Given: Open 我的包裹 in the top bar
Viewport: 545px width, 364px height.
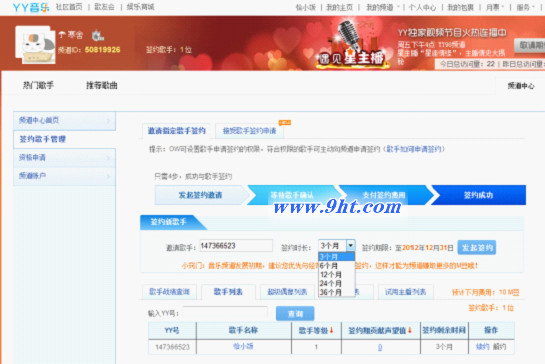Looking at the screenshot, I should 461,7.
